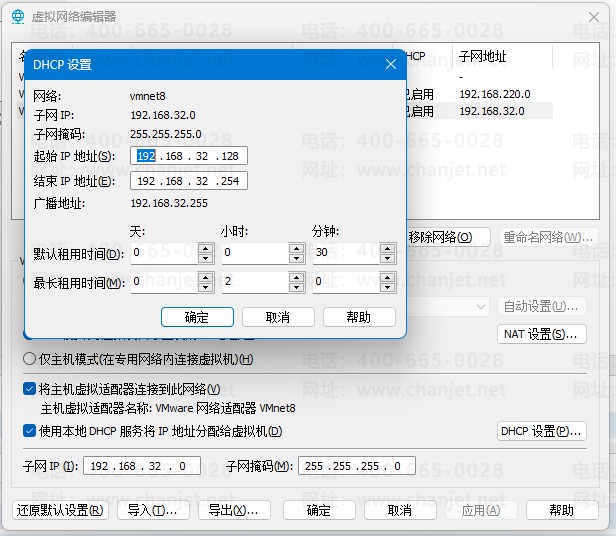The height and width of the screenshot is (536, 616).
Task: Select the 仅主机模式 radio button
Action: tap(29, 359)
